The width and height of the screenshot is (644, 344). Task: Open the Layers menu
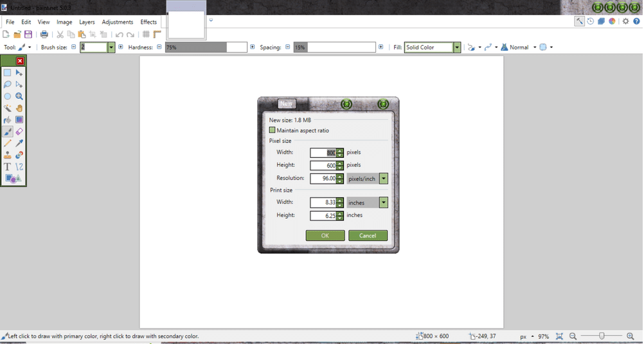87,22
